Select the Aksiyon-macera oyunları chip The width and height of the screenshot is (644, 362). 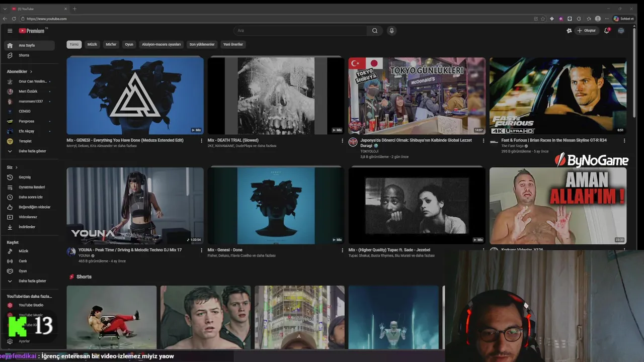point(162,44)
